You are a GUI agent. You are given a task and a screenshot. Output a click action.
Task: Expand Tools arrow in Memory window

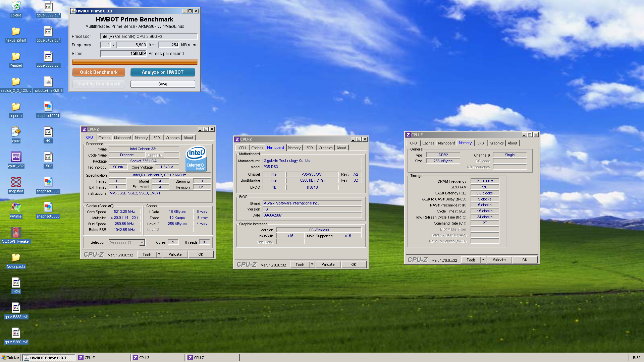click(483, 260)
